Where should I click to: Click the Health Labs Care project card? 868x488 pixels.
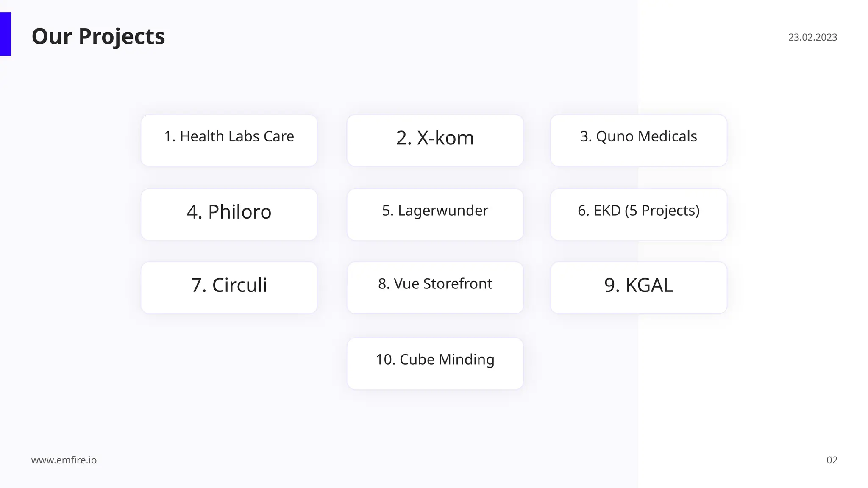pos(229,140)
